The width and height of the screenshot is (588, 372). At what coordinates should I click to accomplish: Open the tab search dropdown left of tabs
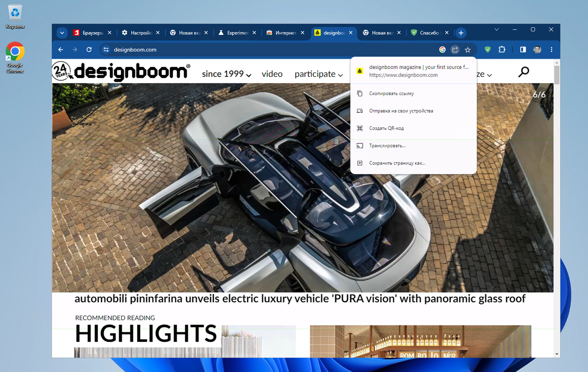62,33
